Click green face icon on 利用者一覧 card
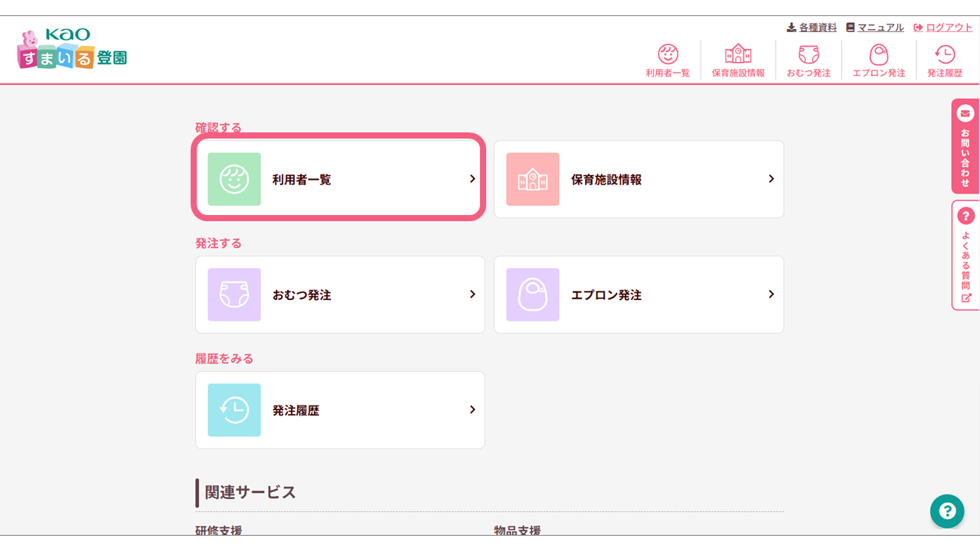The image size is (980, 551). click(x=234, y=179)
